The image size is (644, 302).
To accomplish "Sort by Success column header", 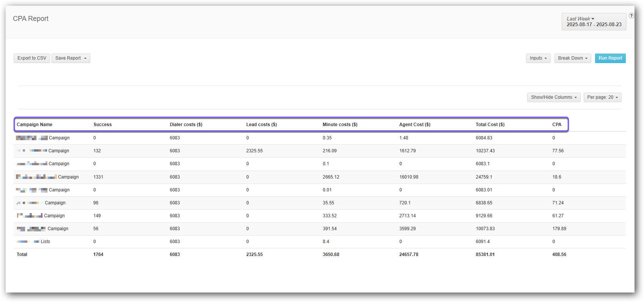I will (103, 125).
